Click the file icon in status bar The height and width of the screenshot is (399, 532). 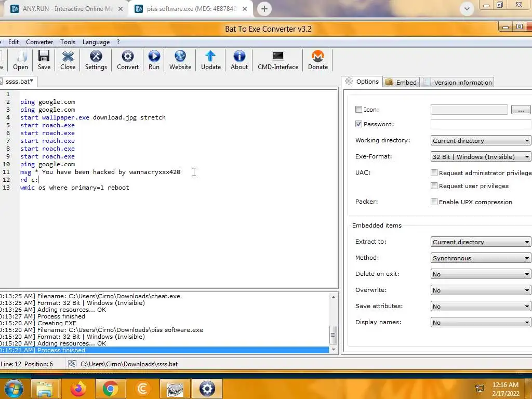tap(72, 364)
